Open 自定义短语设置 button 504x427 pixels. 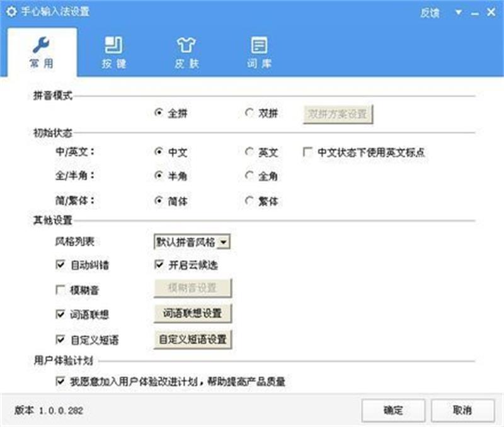click(193, 339)
